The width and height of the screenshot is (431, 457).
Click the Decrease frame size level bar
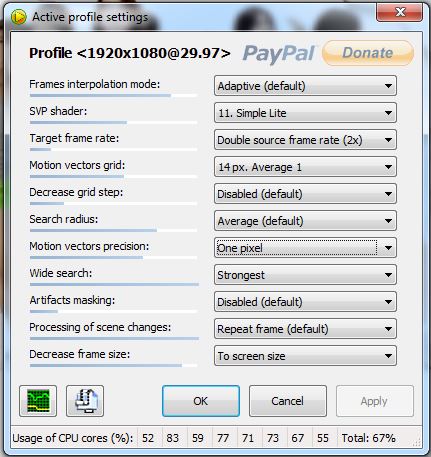click(113, 365)
